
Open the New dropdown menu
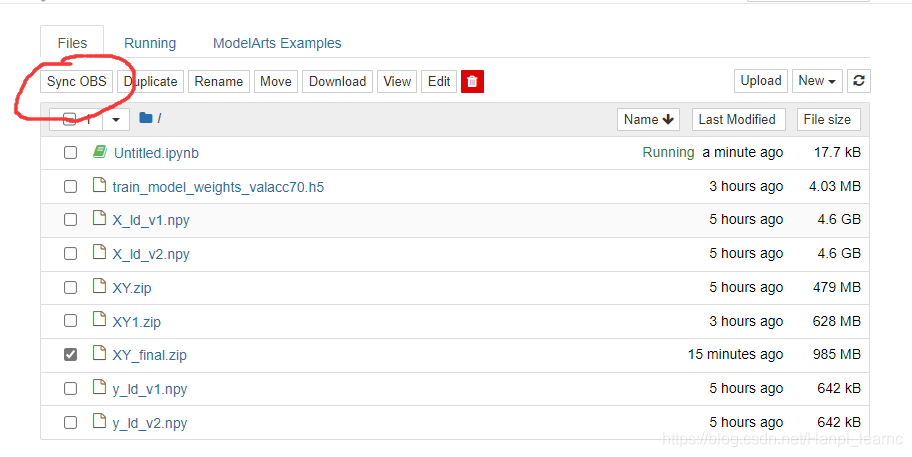[817, 81]
